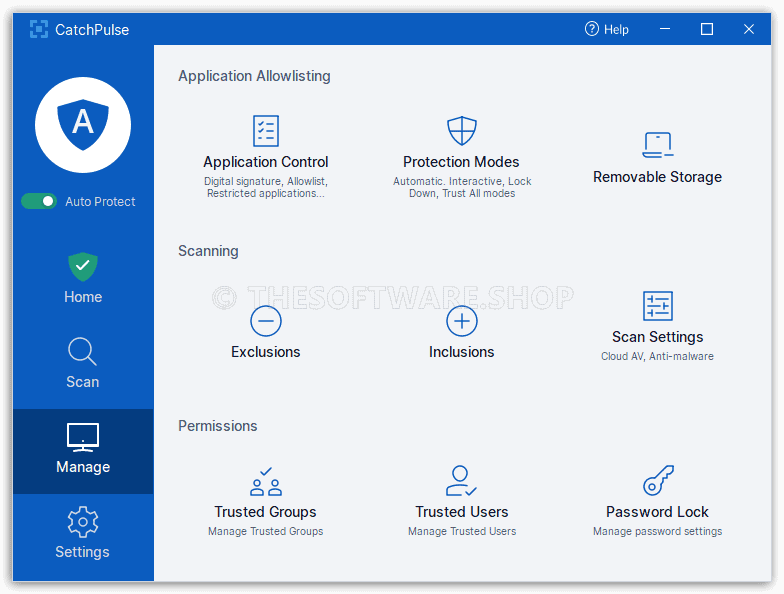Open the Scan tab in sidebar
Viewport: 784px width, 594px height.
[x=83, y=364]
